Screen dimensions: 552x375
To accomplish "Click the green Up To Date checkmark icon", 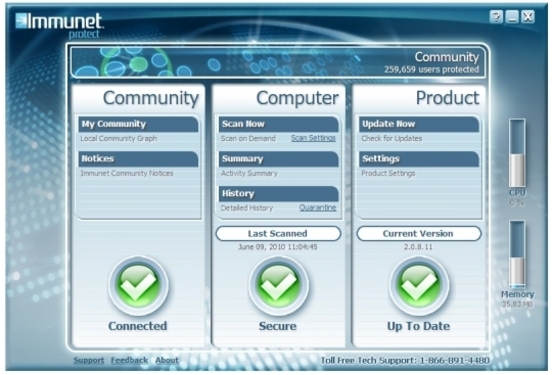I will [x=419, y=285].
